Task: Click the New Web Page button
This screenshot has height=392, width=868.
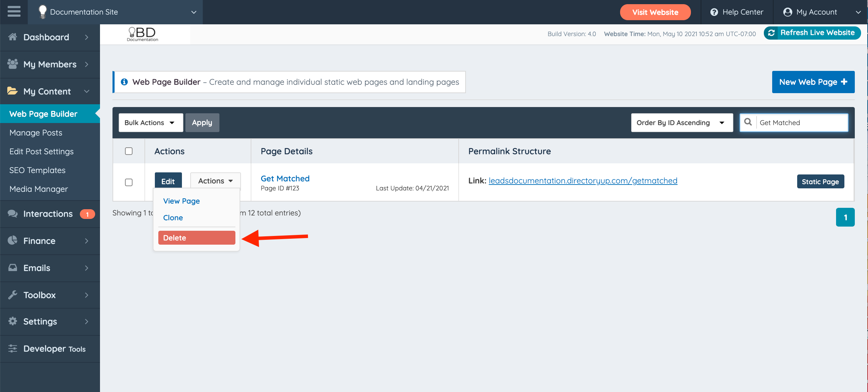Action: (813, 82)
